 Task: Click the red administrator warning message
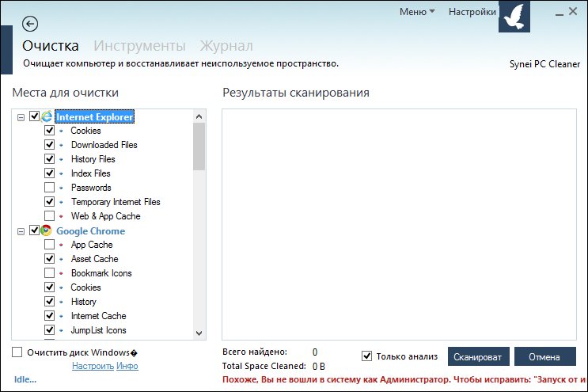coord(404,379)
